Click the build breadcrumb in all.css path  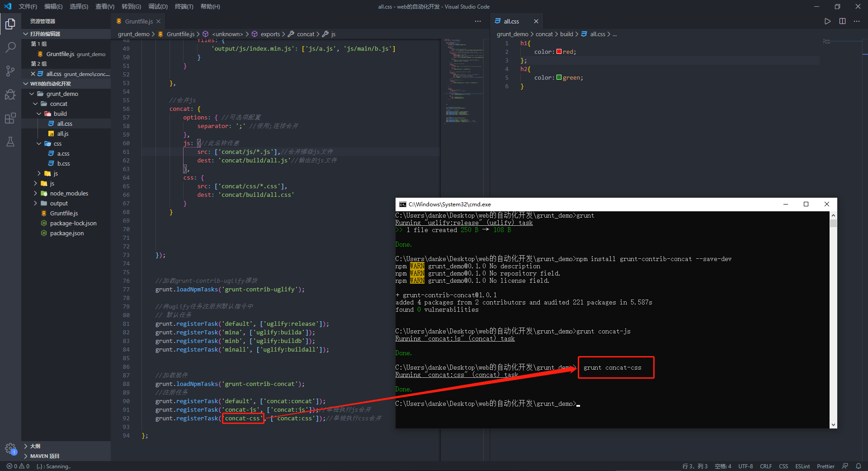coord(566,34)
